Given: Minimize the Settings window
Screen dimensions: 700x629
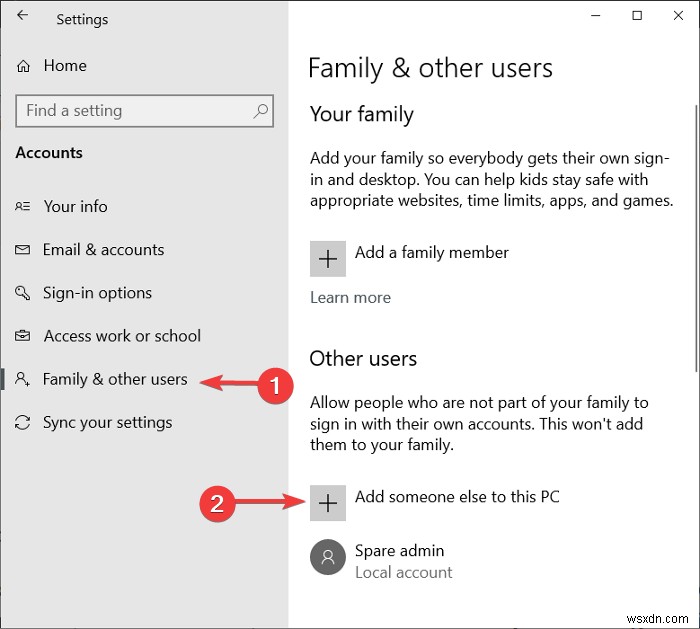Looking at the screenshot, I should [596, 16].
